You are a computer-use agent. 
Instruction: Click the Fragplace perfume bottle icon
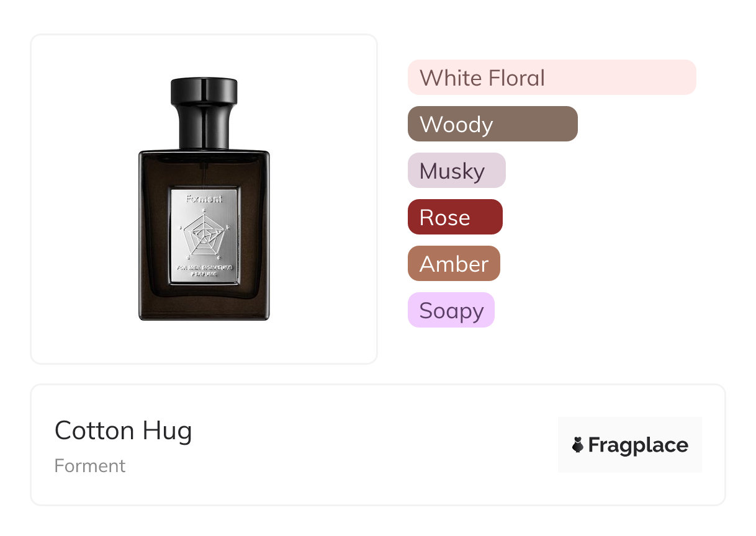(578, 445)
